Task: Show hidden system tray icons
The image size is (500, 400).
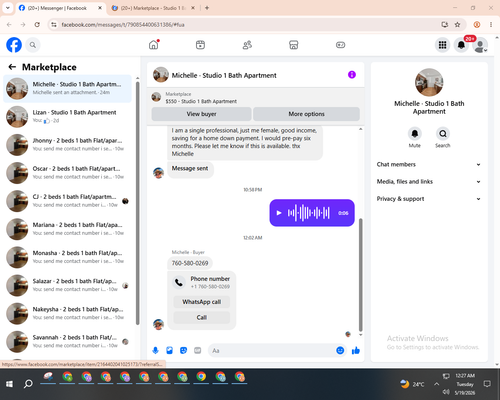Action: pyautogui.click(x=436, y=384)
